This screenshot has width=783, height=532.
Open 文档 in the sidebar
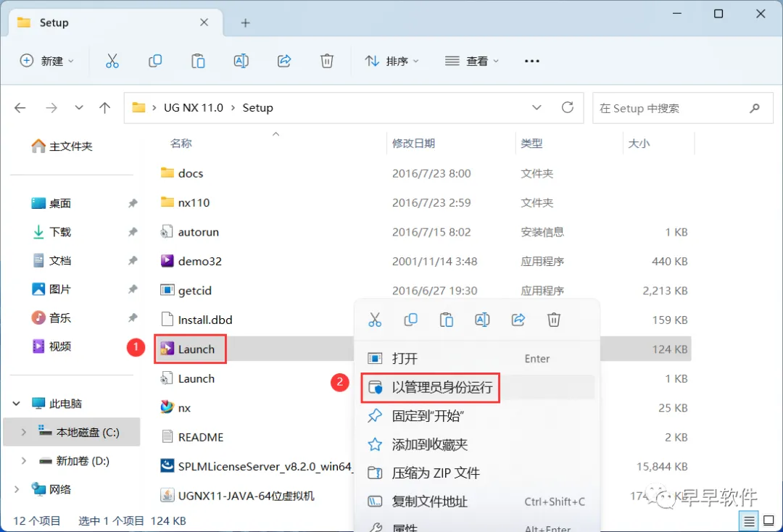(52, 260)
